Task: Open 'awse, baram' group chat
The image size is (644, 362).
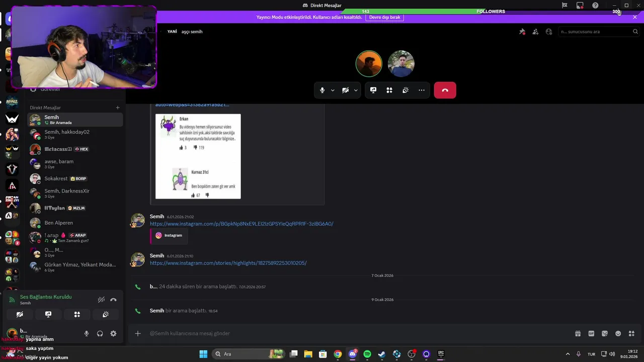Action: tap(76, 164)
